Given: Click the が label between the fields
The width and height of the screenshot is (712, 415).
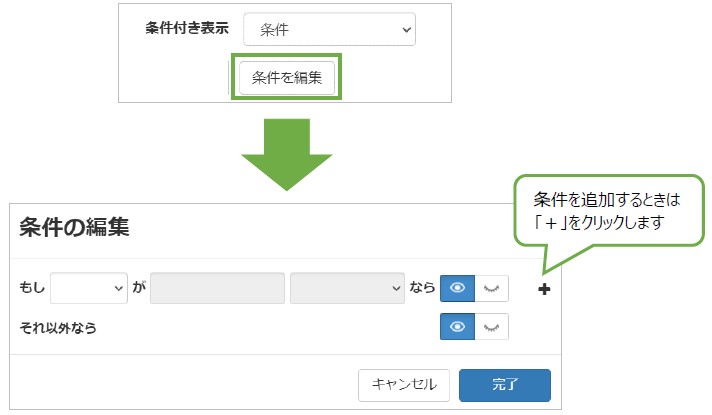Looking at the screenshot, I should tap(139, 287).
